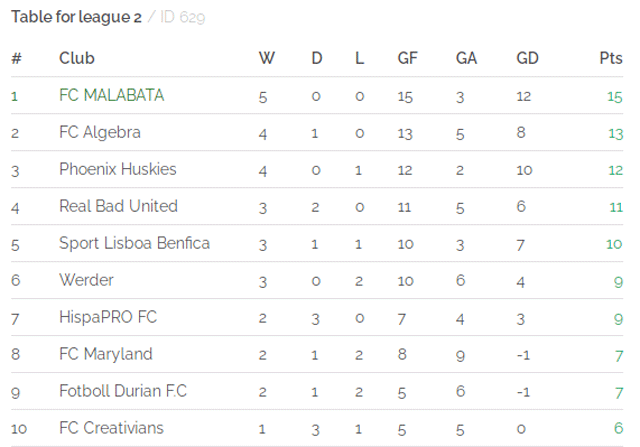Click the L losses column header

coord(359,58)
